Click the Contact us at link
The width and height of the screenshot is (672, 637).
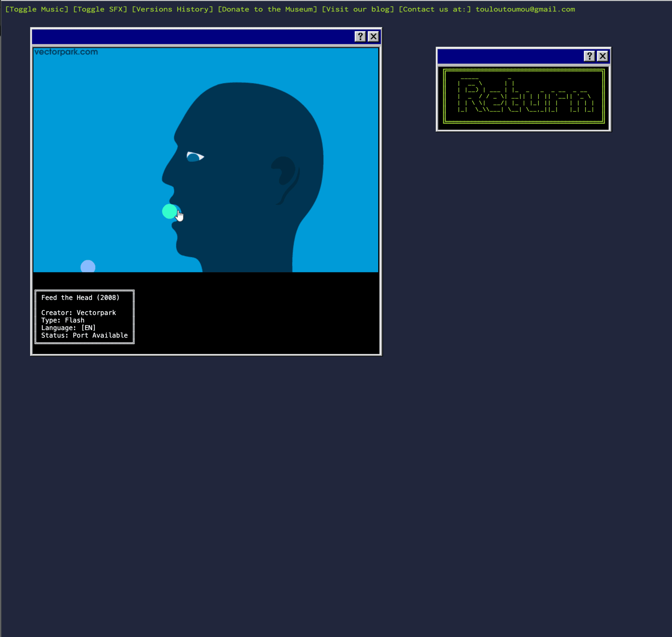click(435, 9)
